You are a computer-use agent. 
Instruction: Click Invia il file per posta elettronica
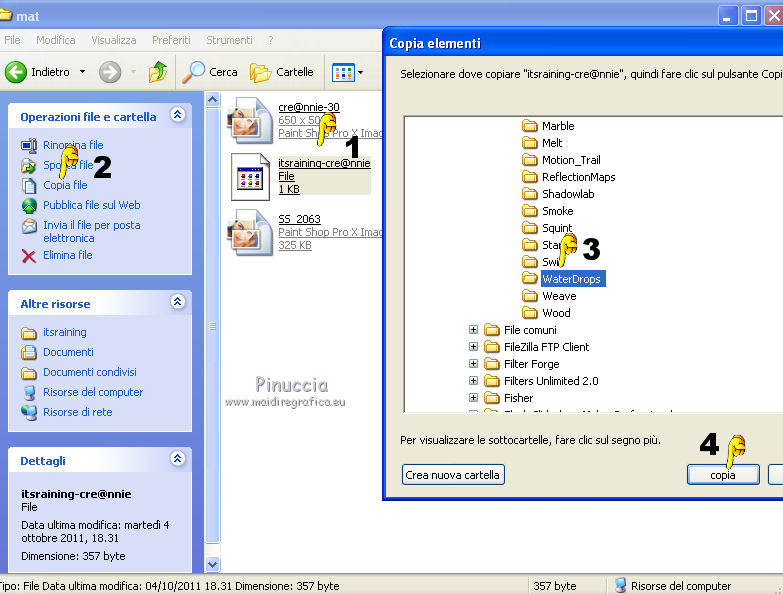91,232
